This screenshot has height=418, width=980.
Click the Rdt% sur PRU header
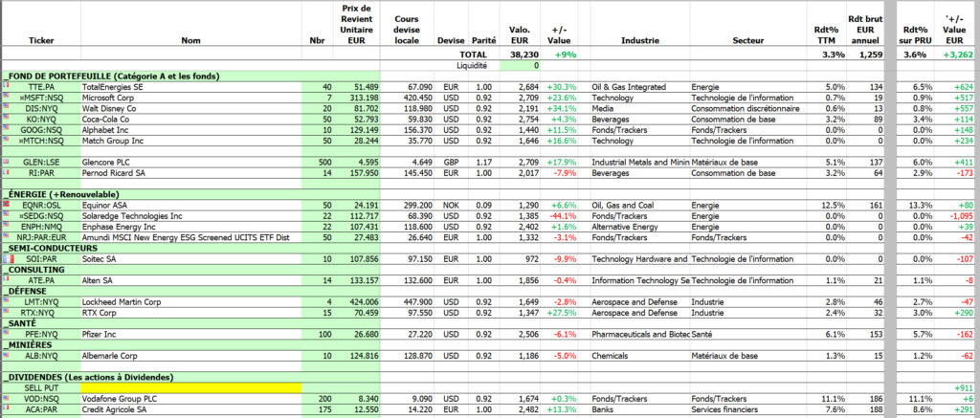tap(916, 35)
